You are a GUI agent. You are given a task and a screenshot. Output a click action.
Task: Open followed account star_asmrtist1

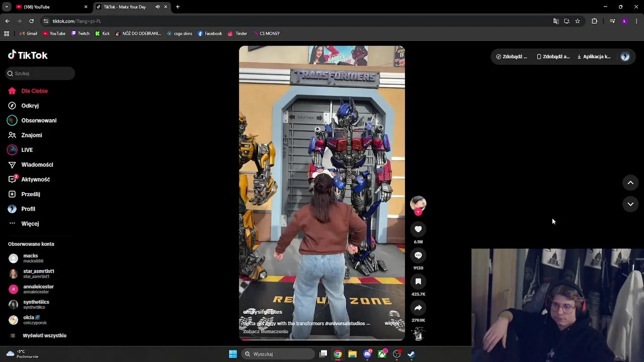point(31,274)
